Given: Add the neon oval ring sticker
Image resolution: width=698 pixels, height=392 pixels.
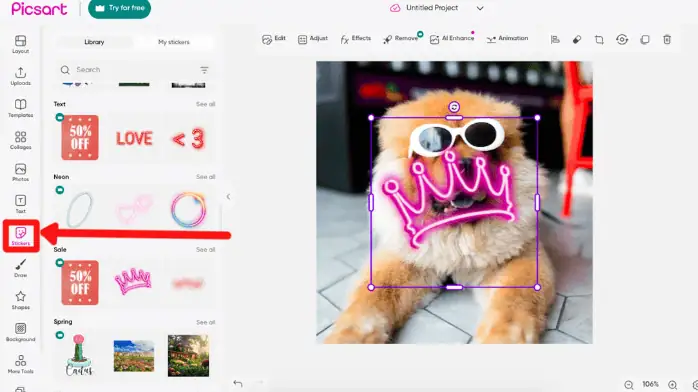Looking at the screenshot, I should (x=80, y=210).
